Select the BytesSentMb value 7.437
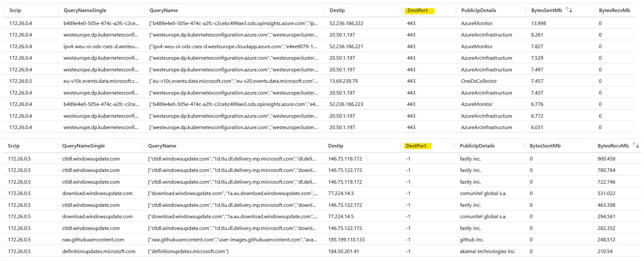644x261 pixels. [x=537, y=93]
